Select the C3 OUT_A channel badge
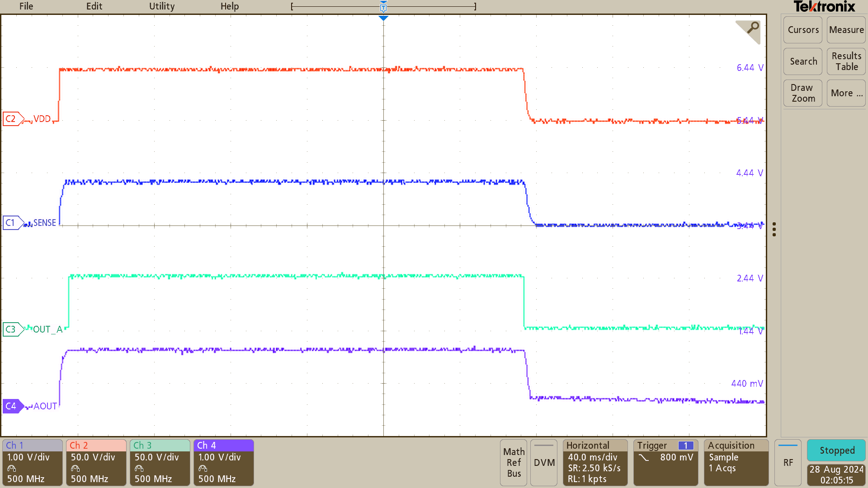The height and width of the screenshot is (488, 868). pos(12,329)
